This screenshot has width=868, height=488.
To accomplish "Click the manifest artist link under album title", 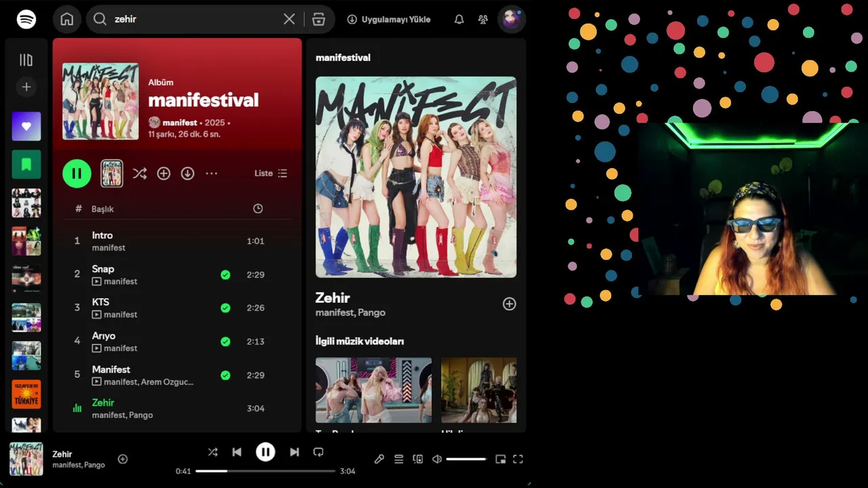I will 180,123.
